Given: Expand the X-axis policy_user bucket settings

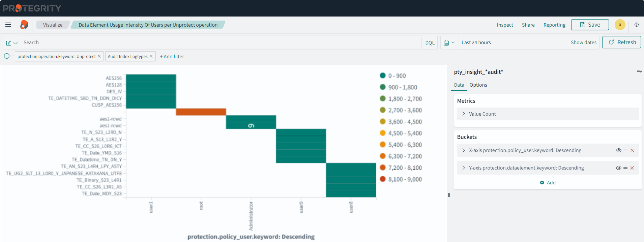Looking at the screenshot, I should coord(464,150).
